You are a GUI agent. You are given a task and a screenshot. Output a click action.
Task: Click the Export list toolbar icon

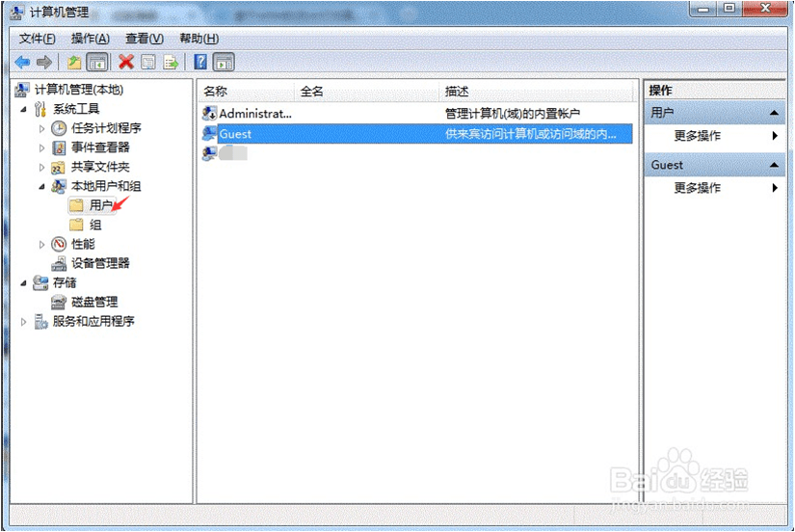[171, 62]
